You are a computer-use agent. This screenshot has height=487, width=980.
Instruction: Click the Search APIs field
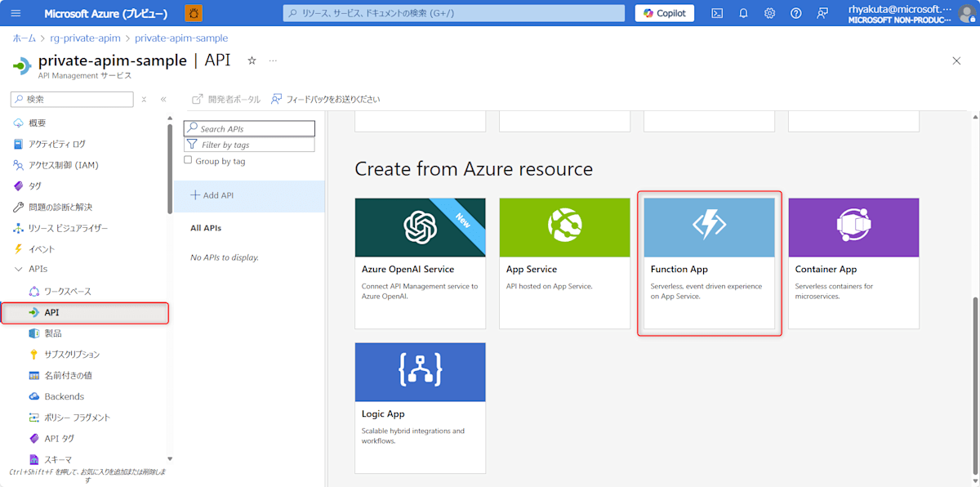[249, 128]
